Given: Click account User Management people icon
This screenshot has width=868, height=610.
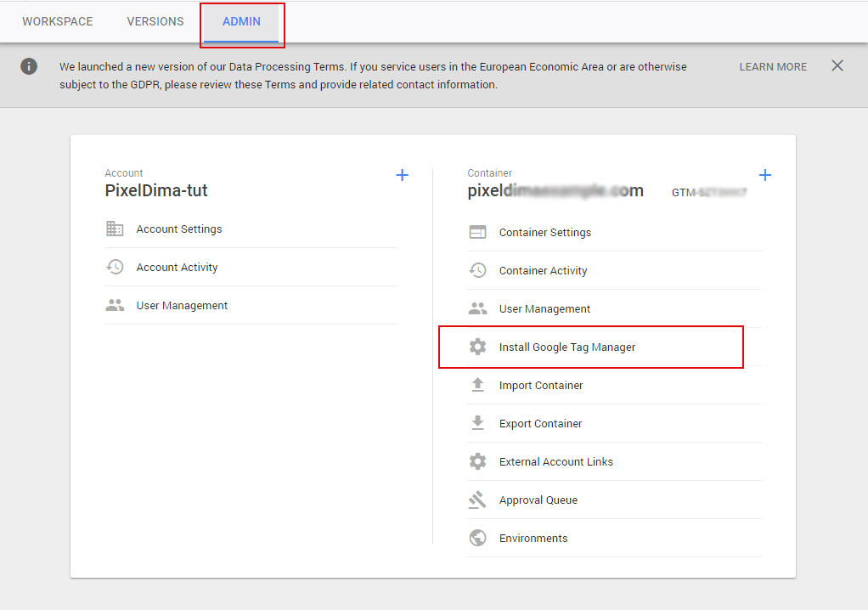Looking at the screenshot, I should point(115,305).
